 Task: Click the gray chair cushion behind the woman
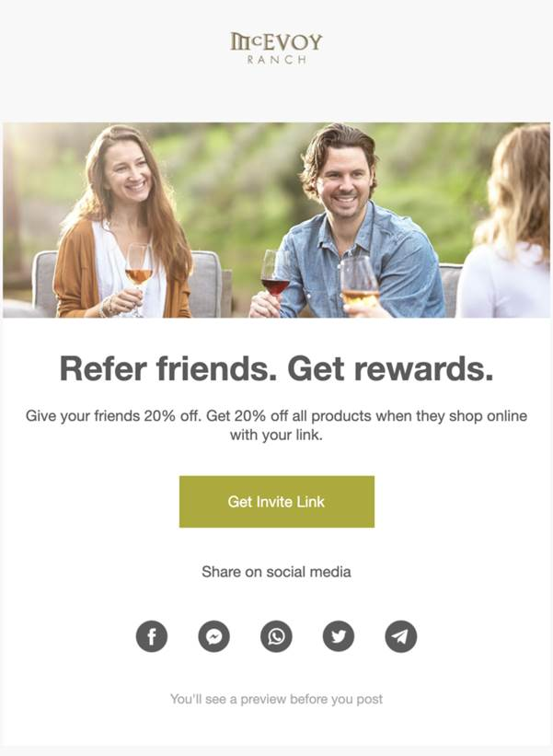[206, 284]
